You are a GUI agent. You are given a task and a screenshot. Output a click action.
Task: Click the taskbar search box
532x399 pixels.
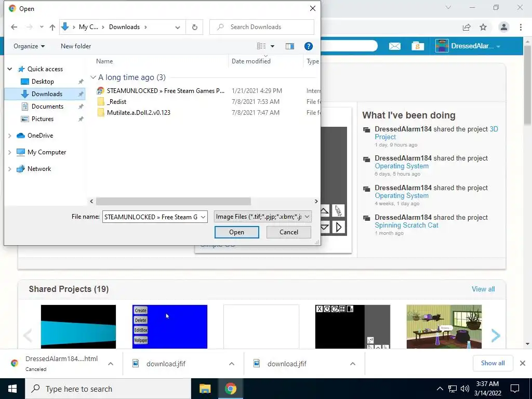point(109,389)
